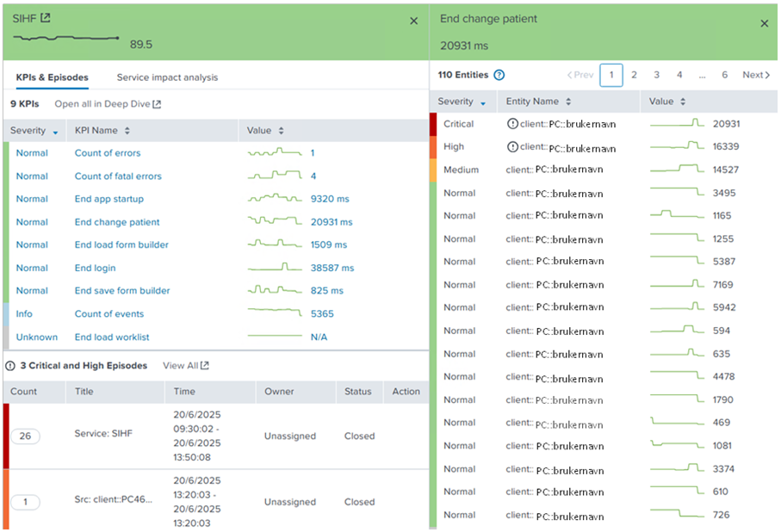Screen dimensions: 781x532
Task: Open End change patient KPI
Action: [117, 222]
